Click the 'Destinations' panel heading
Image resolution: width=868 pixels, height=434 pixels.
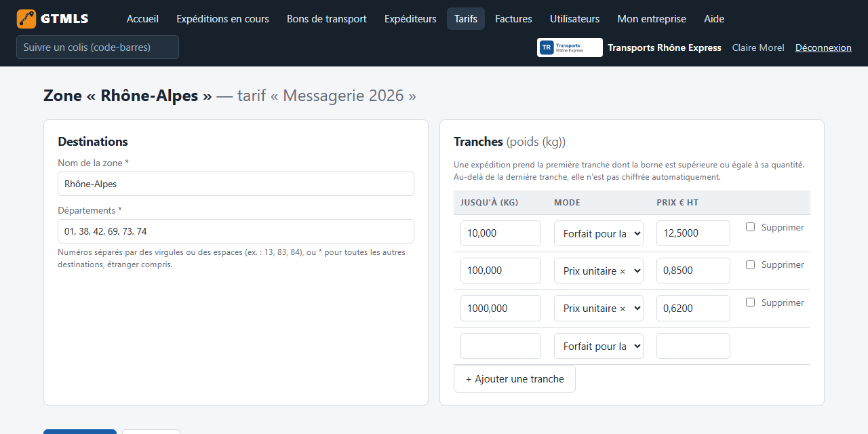[x=93, y=142]
